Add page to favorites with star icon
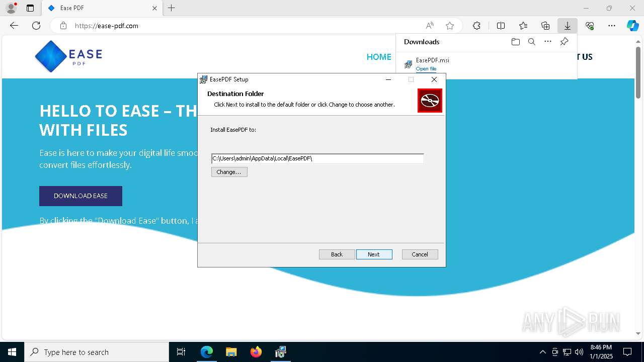 (x=450, y=26)
